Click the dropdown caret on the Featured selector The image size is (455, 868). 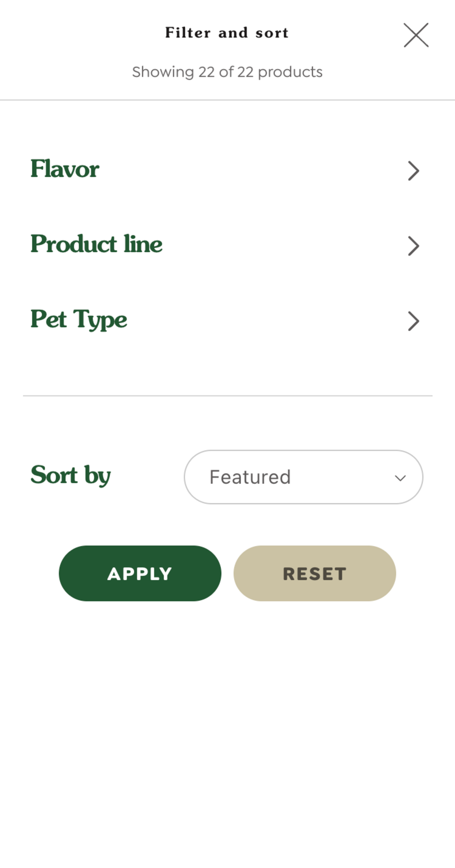click(x=400, y=477)
